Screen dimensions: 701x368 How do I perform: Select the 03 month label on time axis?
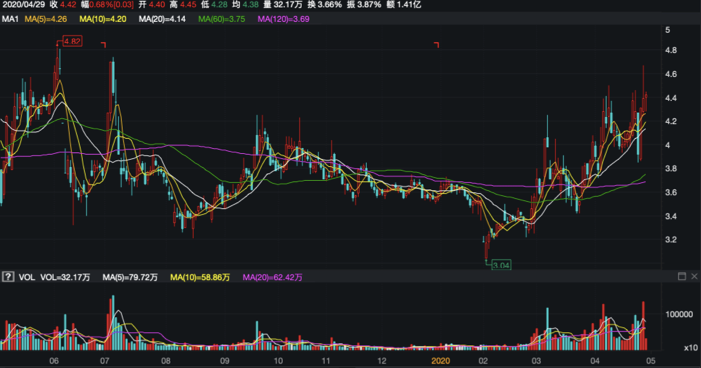[x=536, y=361]
